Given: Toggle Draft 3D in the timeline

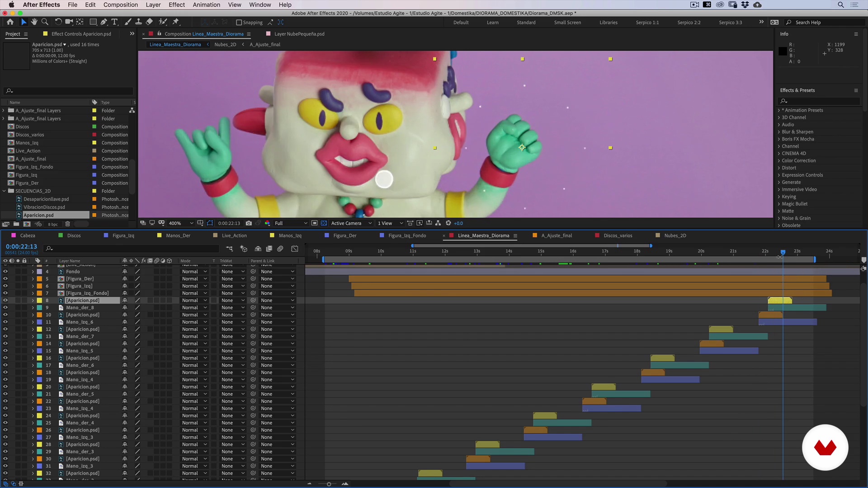Looking at the screenshot, I should click(244, 249).
